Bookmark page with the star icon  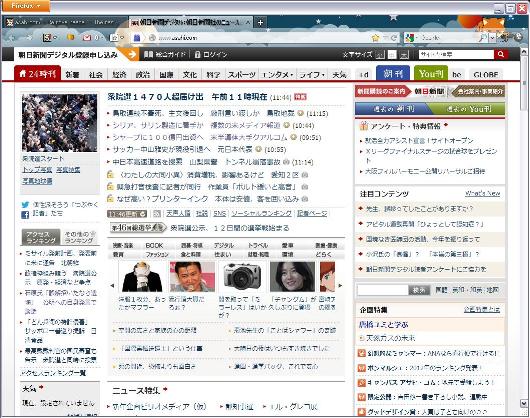375,38
